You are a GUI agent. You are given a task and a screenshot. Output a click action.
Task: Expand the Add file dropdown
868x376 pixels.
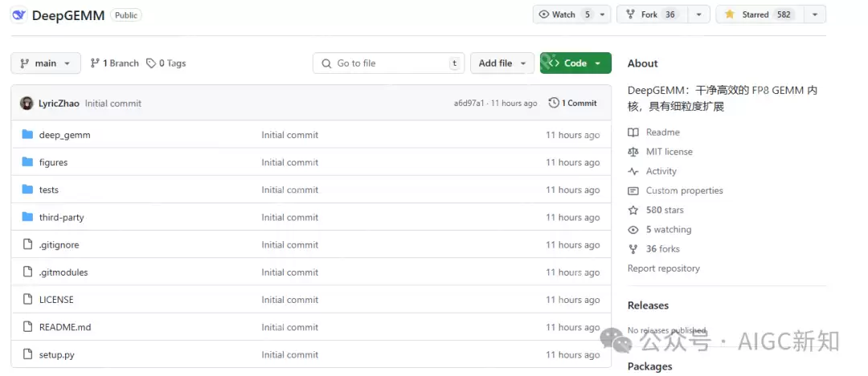click(502, 63)
